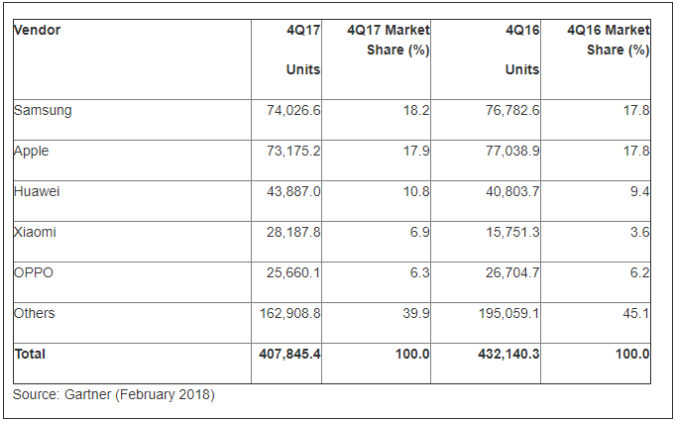Select the 4Q17 Units header cell
The width and height of the screenshot is (676, 422).
(x=303, y=50)
